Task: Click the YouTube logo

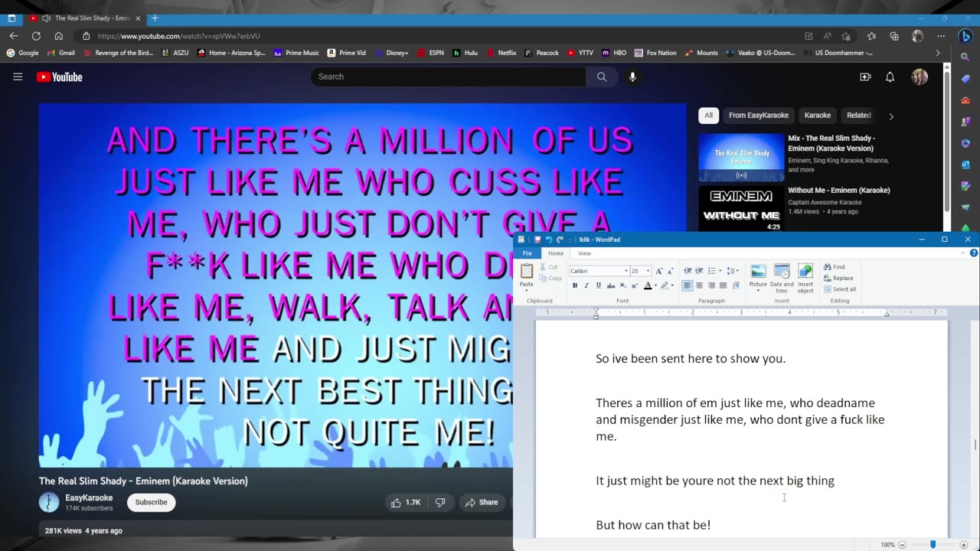Action: (59, 77)
